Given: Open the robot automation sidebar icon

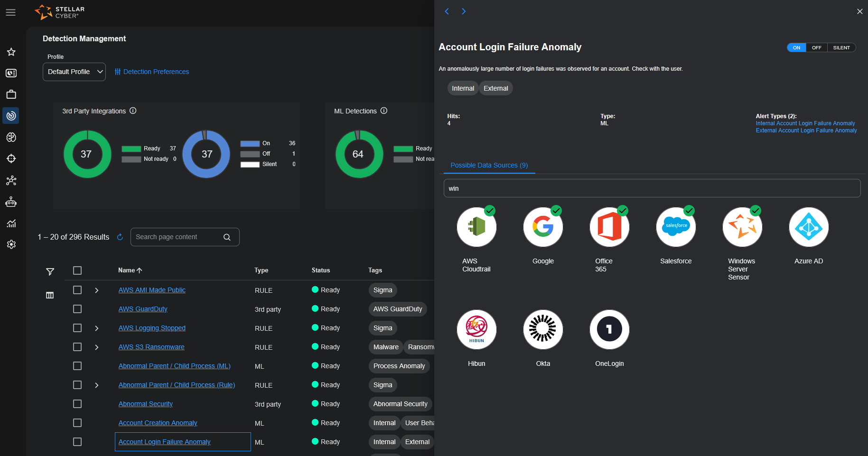Looking at the screenshot, I should [11, 202].
